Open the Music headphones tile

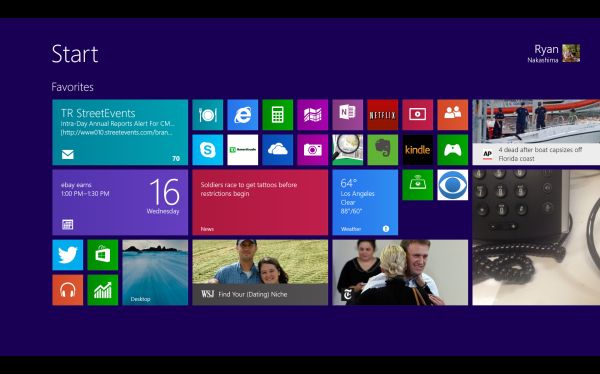pyautogui.click(x=68, y=290)
